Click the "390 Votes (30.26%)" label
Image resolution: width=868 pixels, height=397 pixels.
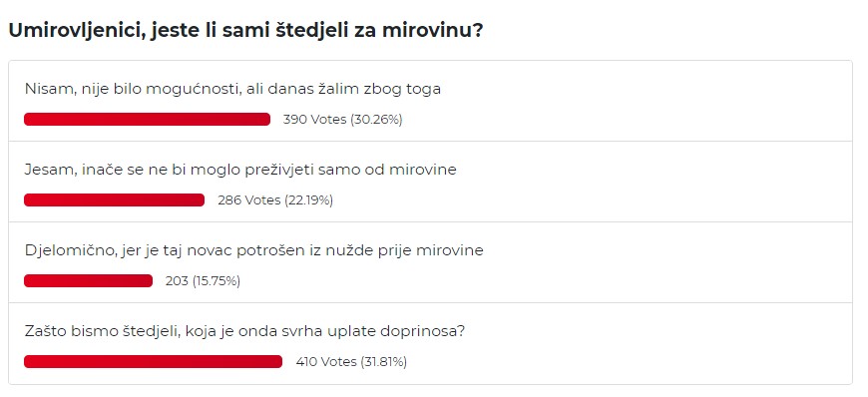[x=342, y=120]
